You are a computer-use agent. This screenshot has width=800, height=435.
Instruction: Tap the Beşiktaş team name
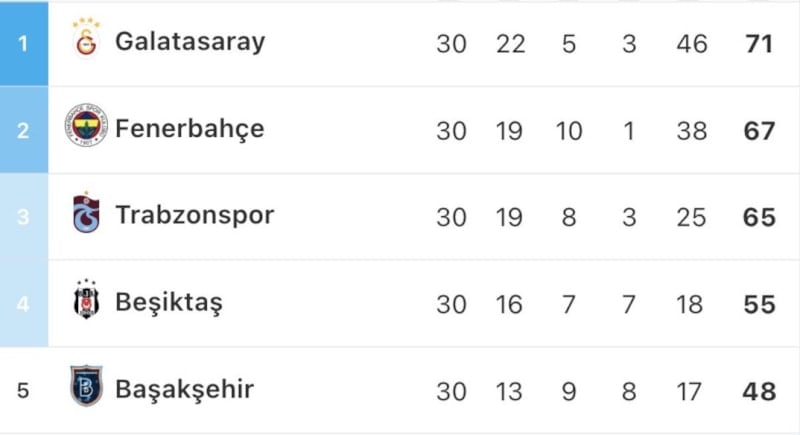pyautogui.click(x=169, y=302)
